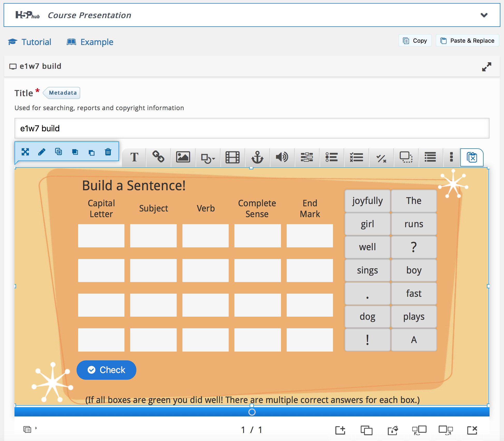The image size is (504, 441).
Task: Toggle element fullscreen sizing in context toolbar
Action: [25, 152]
